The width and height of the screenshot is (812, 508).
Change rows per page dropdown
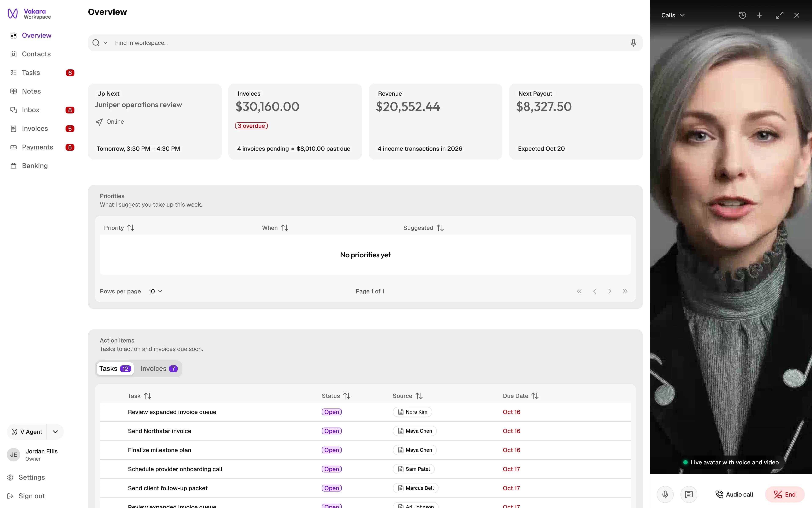(x=155, y=291)
